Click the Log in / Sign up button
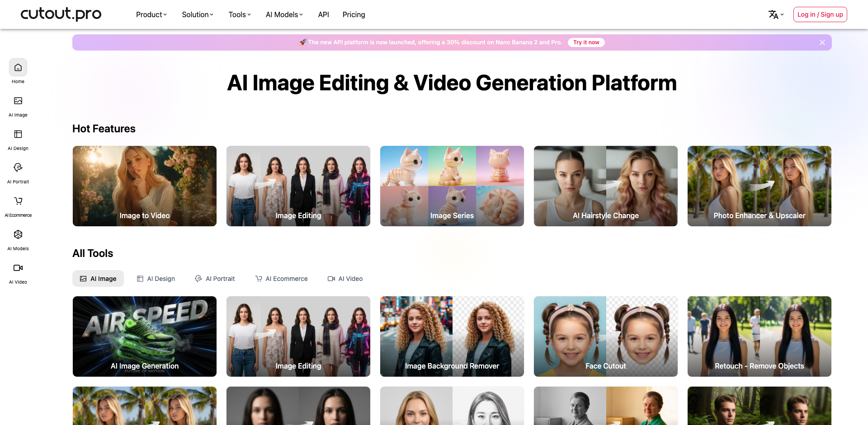Viewport: 868px width, 425px height. 820,15
